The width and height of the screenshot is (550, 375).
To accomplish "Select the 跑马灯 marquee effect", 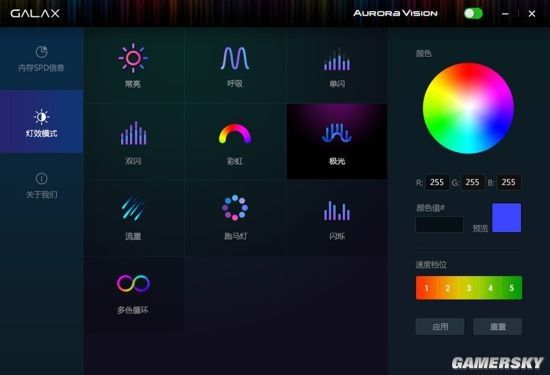I will [235, 218].
